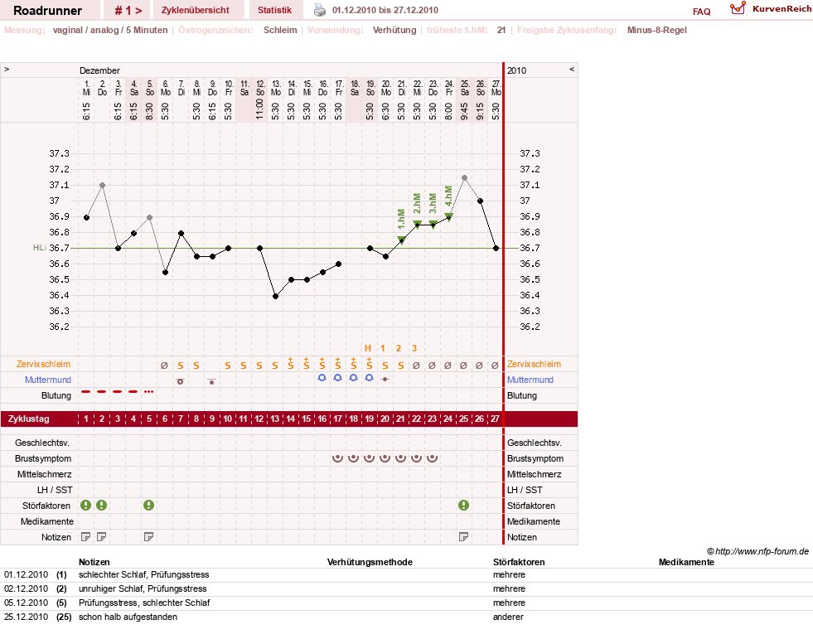
Task: Click the 4.hM green triangle marker
Action: (x=449, y=217)
